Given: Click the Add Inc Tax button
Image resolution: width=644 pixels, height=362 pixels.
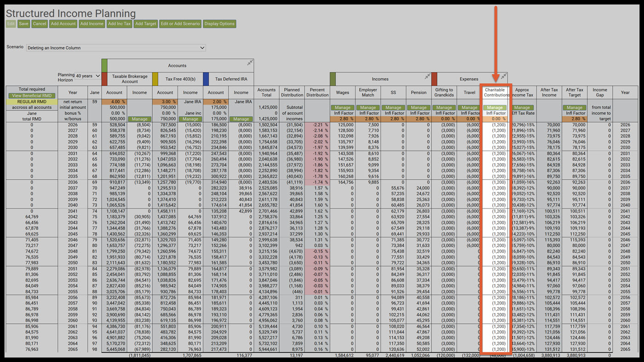Looking at the screenshot, I should tap(119, 24).
